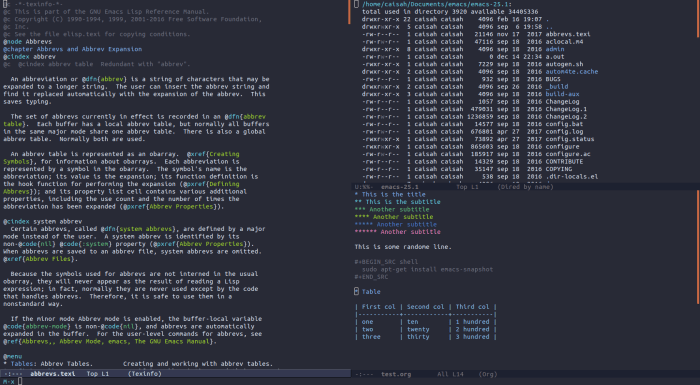Open abbrevs.texi in the dired listing
Screen dimensions: 700x385
tap(568, 34)
